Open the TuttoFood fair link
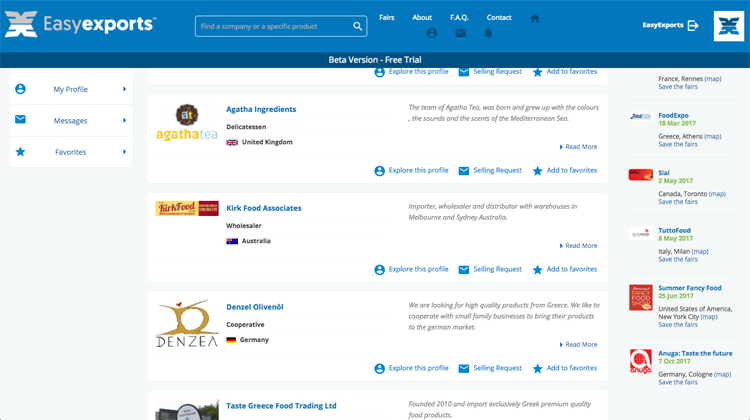750x420 pixels. [x=674, y=231]
